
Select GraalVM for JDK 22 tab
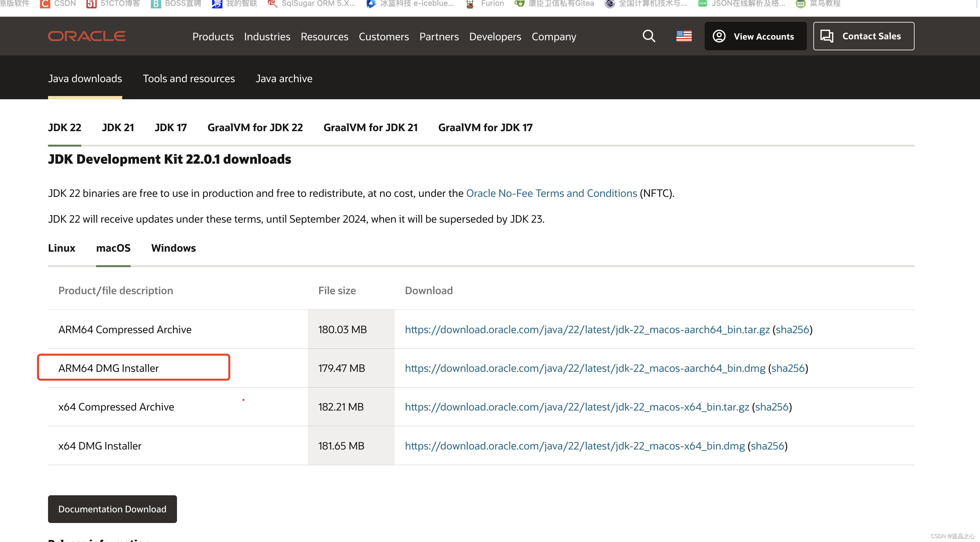click(255, 127)
